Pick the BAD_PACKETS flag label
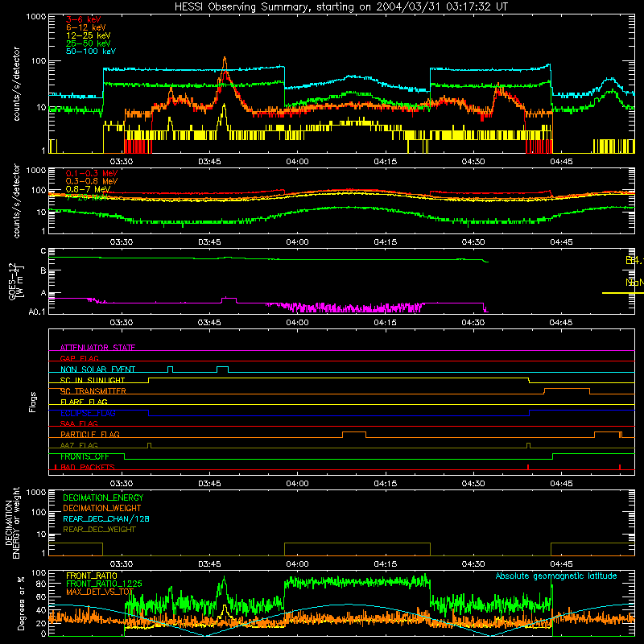 point(88,467)
